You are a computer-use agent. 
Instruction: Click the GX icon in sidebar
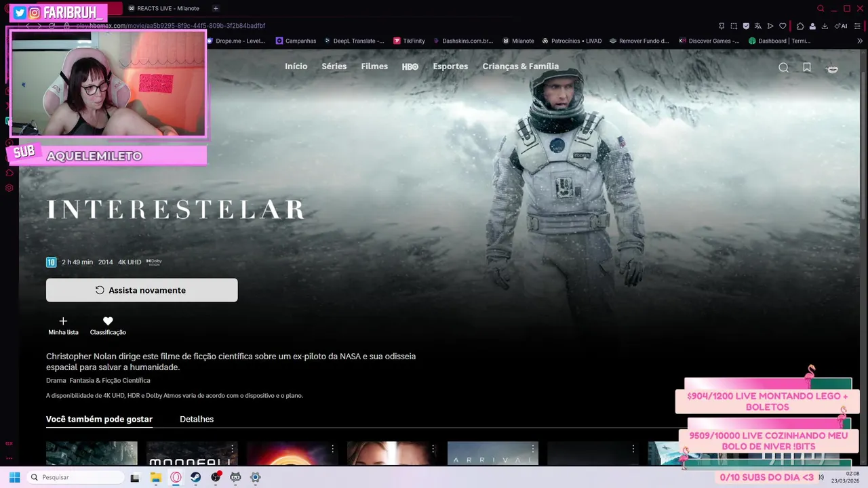pos(9,443)
